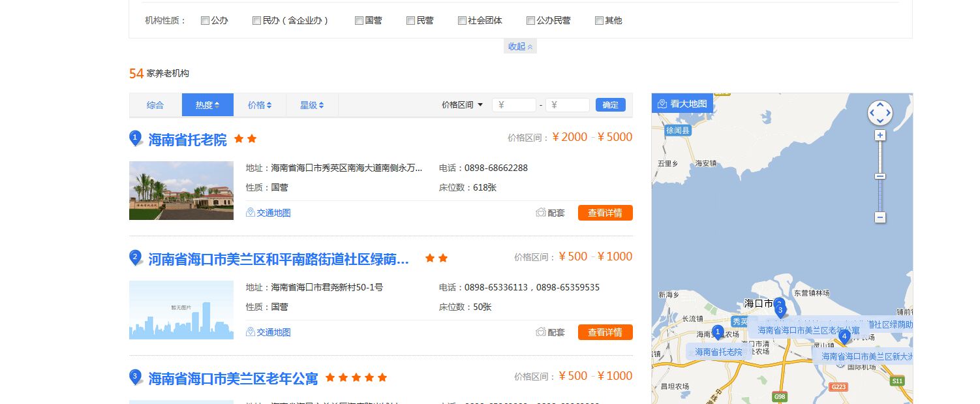Image resolution: width=980 pixels, height=404 pixels.
Task: Select the 热度 sort tab
Action: coord(207,105)
